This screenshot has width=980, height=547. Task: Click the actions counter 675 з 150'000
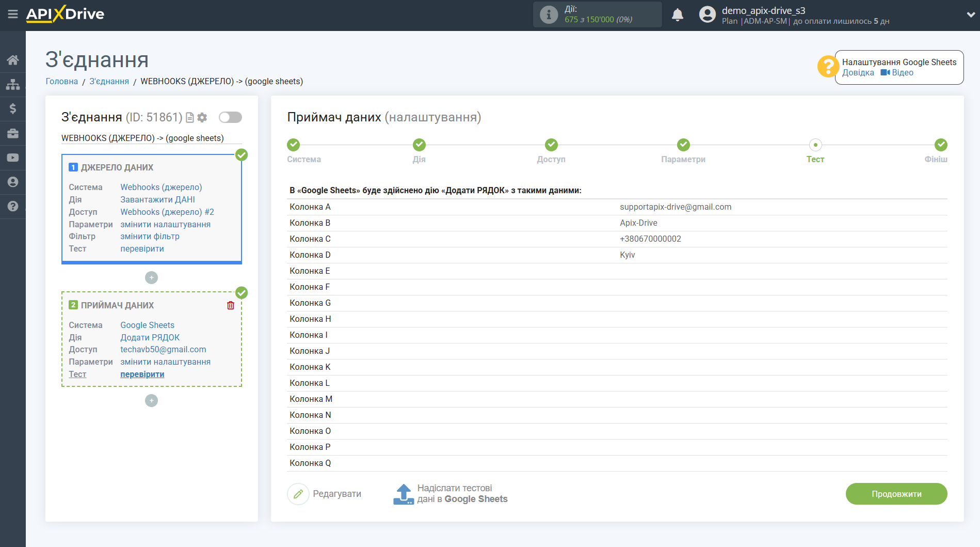598,20
